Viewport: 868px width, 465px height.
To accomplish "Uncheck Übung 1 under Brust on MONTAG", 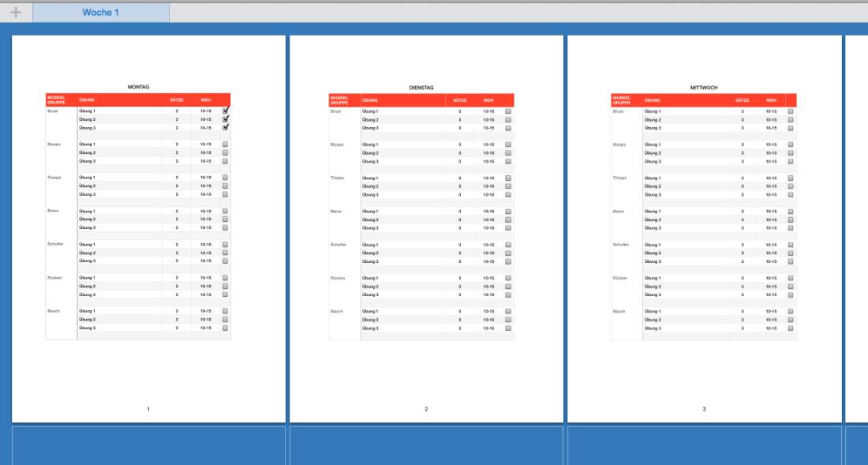I will [x=224, y=111].
